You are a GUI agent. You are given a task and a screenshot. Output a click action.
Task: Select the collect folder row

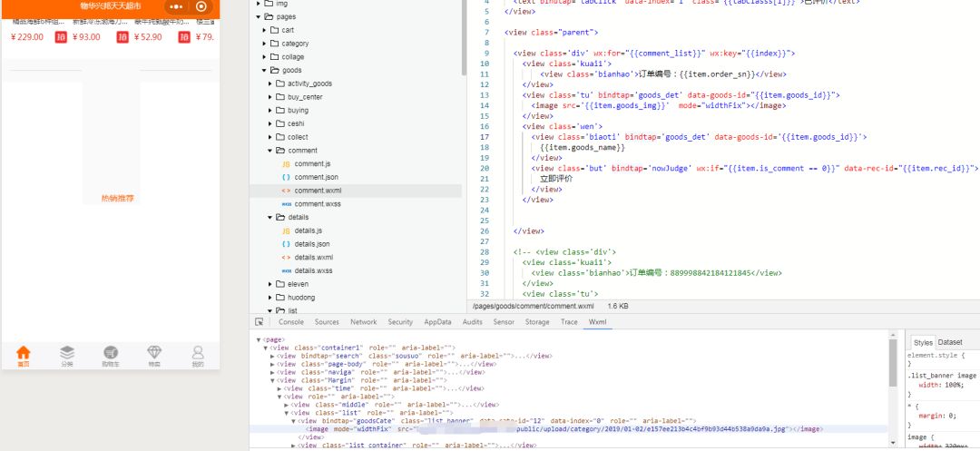tap(355, 137)
